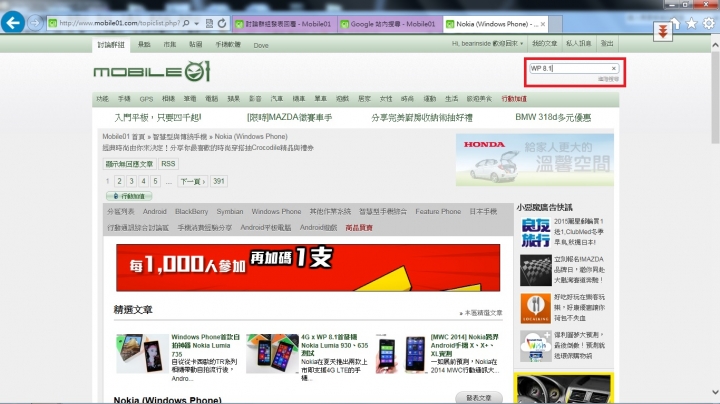Open the 4G x WP 8.1首發機 article title
720x404 pixels.
click(x=335, y=345)
